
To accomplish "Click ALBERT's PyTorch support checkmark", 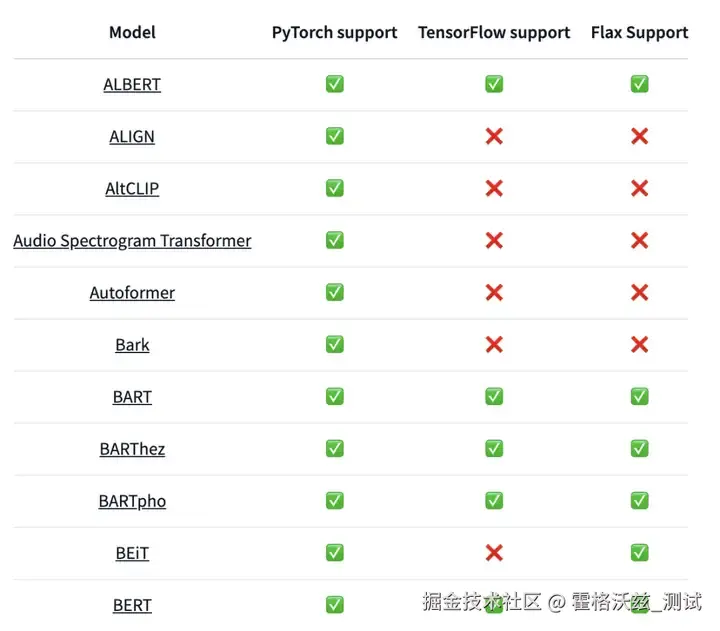I will (x=335, y=84).
